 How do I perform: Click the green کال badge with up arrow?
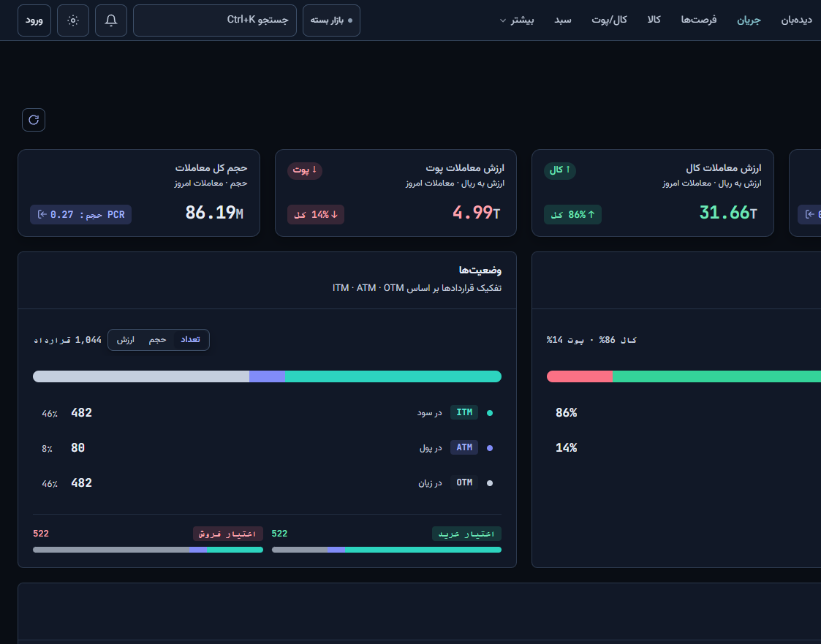560,170
